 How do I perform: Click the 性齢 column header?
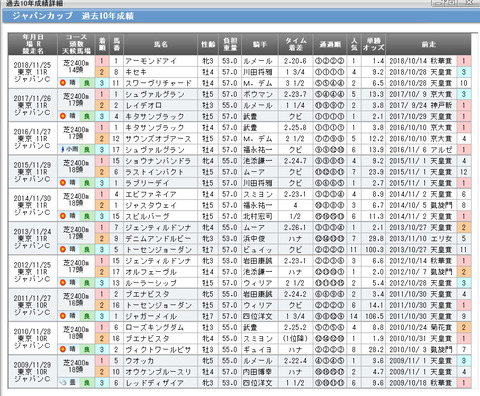[208, 44]
